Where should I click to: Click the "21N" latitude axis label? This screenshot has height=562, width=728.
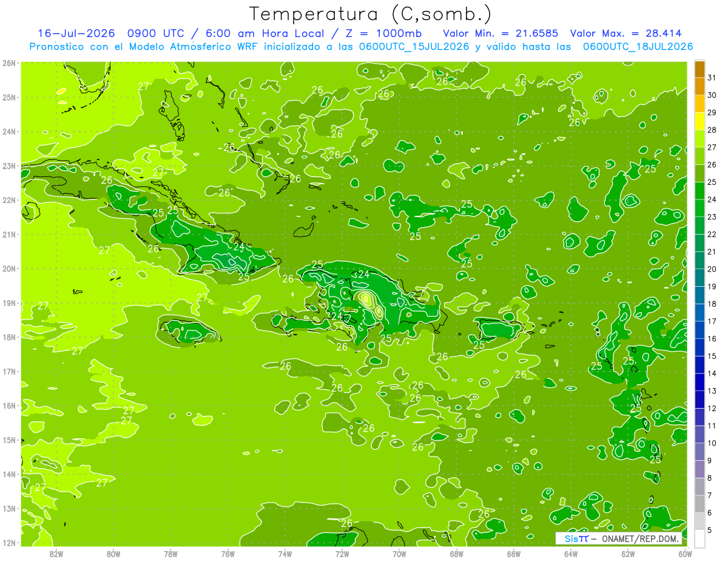pyautogui.click(x=9, y=235)
